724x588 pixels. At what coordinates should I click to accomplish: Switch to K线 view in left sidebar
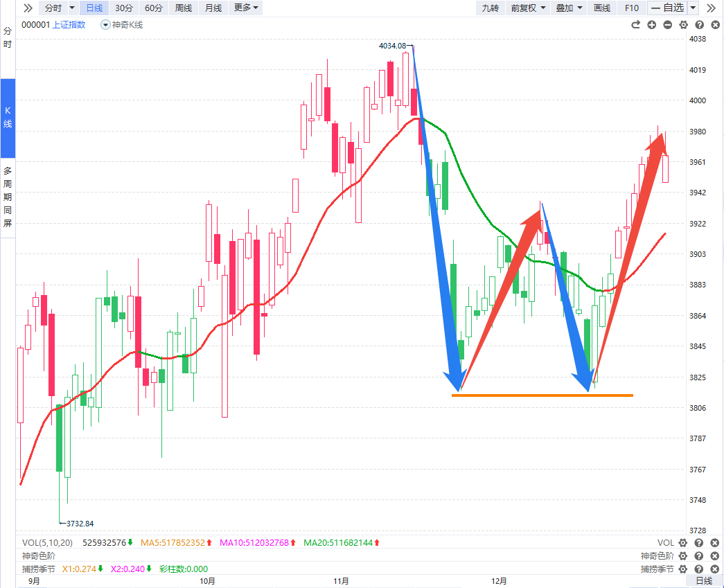click(8, 117)
